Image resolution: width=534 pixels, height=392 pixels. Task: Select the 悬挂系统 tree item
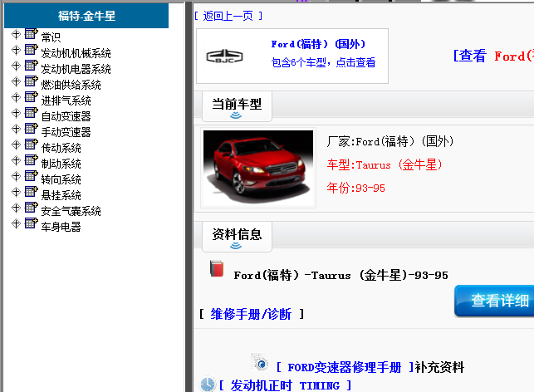(61, 195)
